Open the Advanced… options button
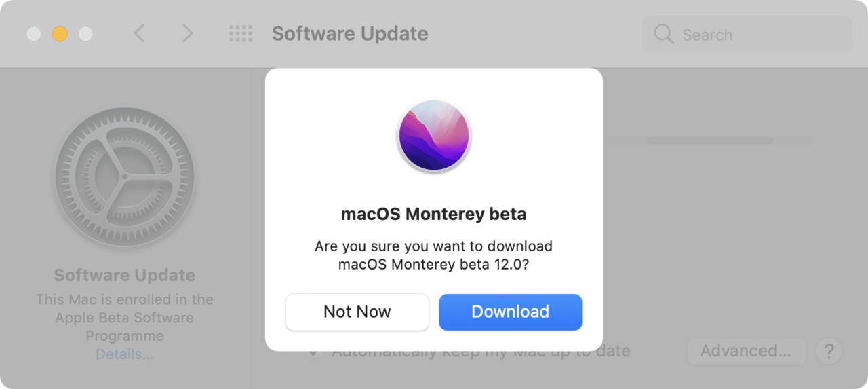Image resolution: width=868 pixels, height=389 pixels. pos(746,351)
